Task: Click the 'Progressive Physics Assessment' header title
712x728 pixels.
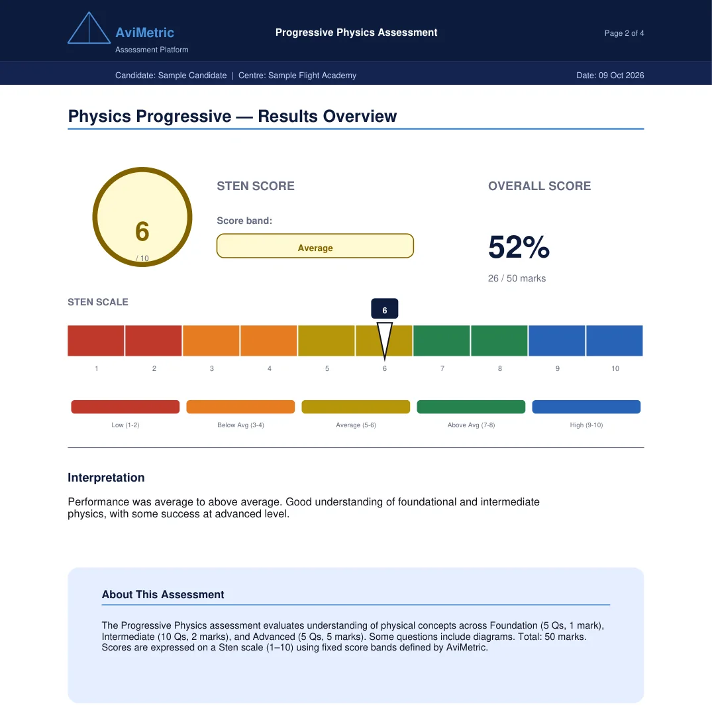Action: 356,32
